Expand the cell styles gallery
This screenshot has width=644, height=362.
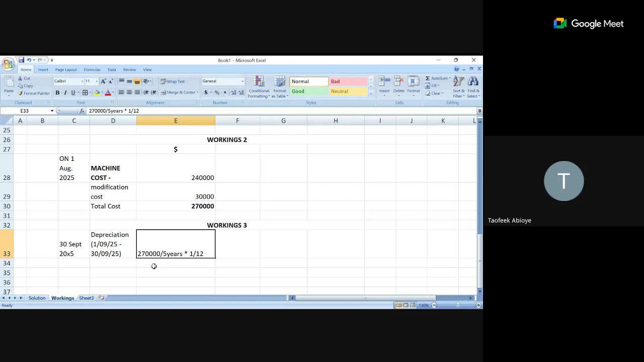click(x=371, y=94)
